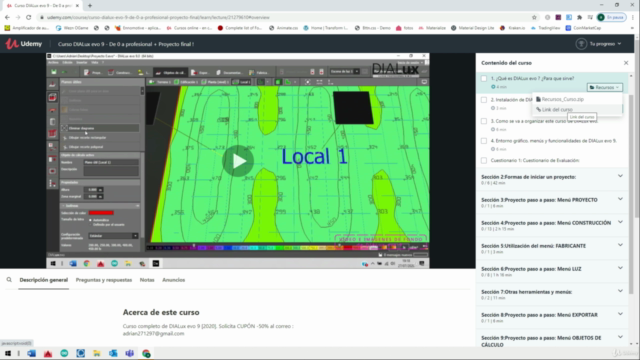Open the Chrome extensions puzzle icon
Screen dimensions: 640x360
tap(579, 17)
